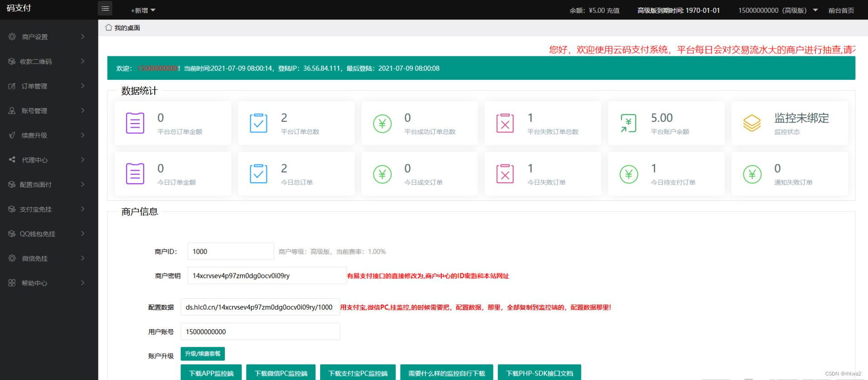Click the 支付宝免挂 cube icon

(12, 209)
